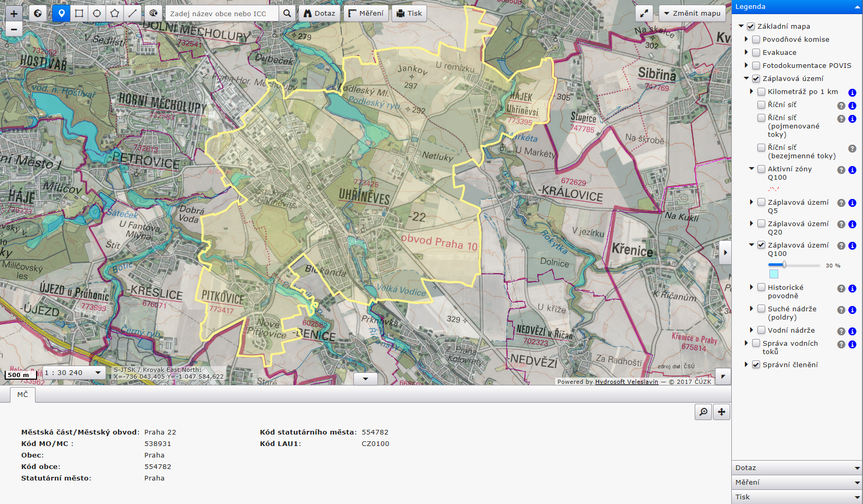Open help icon for Záplavová území Q100

pos(841,246)
